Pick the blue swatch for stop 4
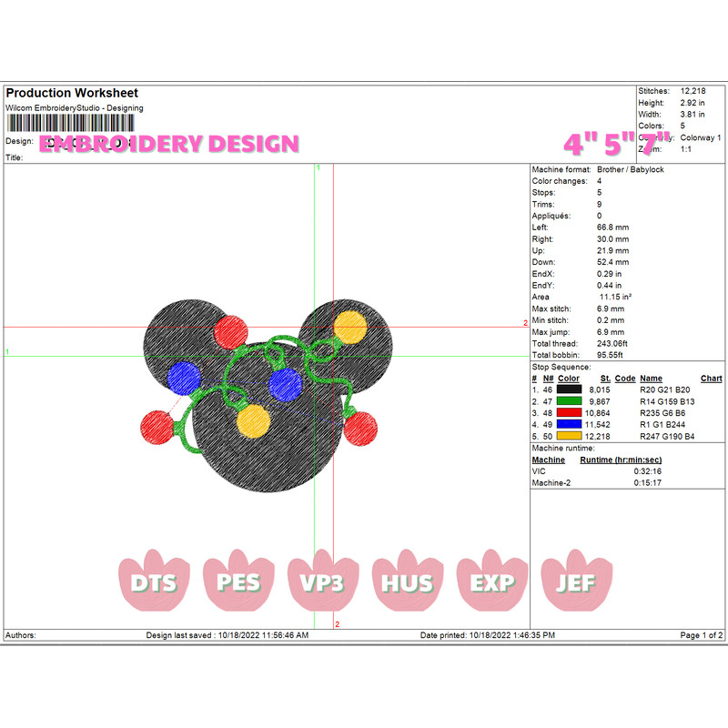Image resolution: width=728 pixels, height=728 pixels. (x=570, y=424)
